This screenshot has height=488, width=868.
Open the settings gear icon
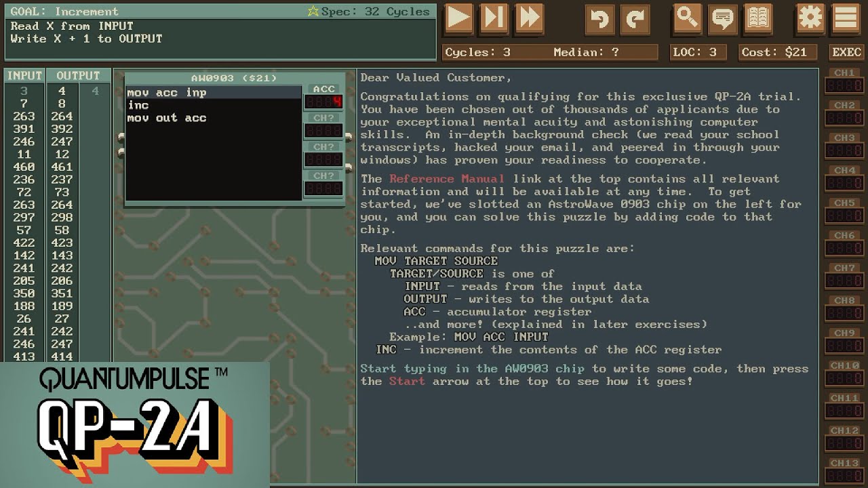810,18
